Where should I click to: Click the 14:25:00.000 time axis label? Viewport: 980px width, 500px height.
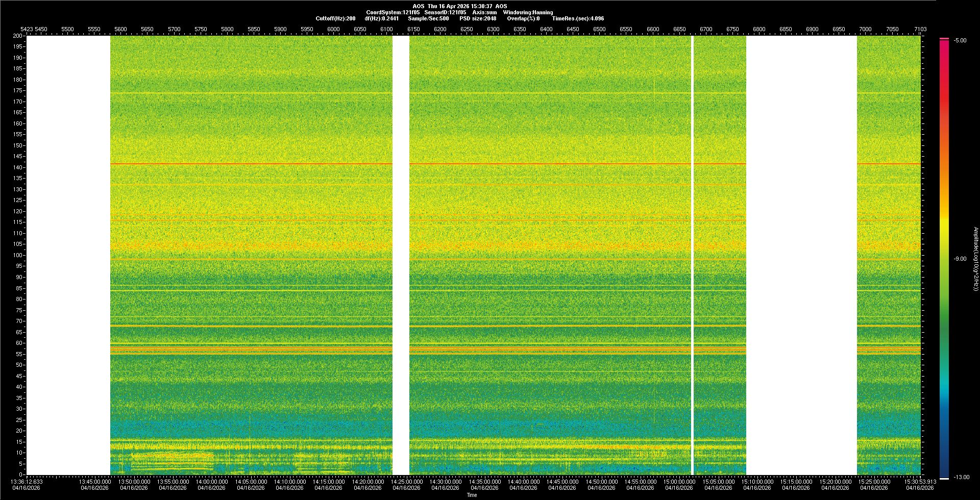406,482
